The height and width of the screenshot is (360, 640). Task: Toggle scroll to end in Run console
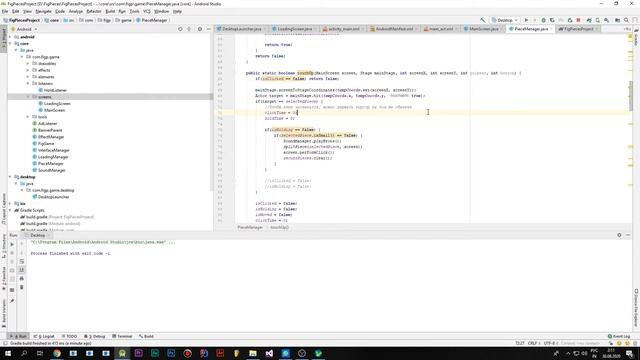tap(22, 270)
